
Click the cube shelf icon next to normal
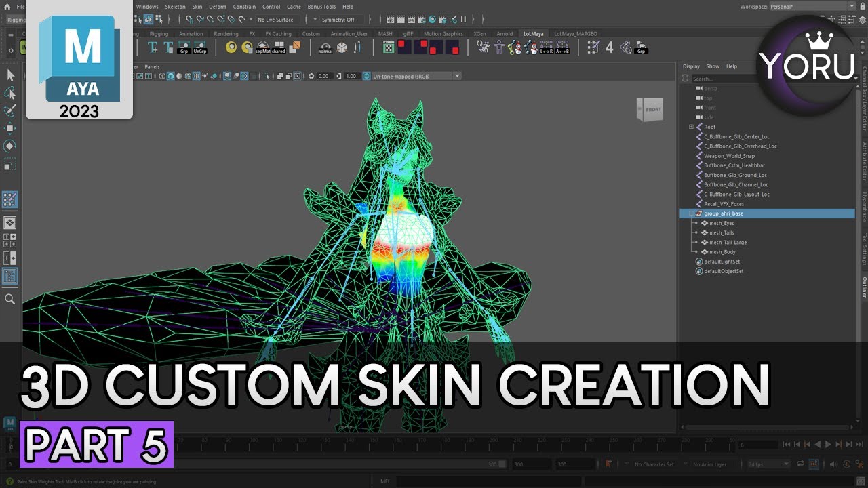342,47
